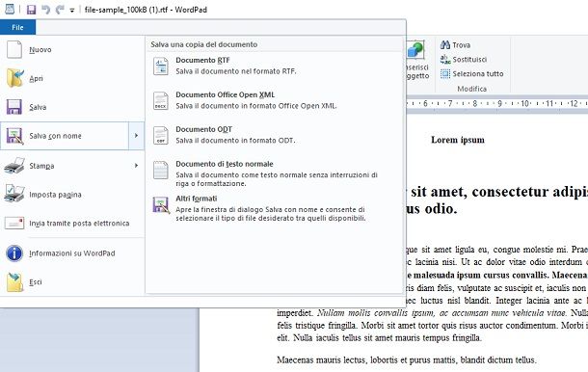Click the Inserisci oggetto shapes icon in ribbon
This screenshot has width=588, height=372.
pos(415,49)
